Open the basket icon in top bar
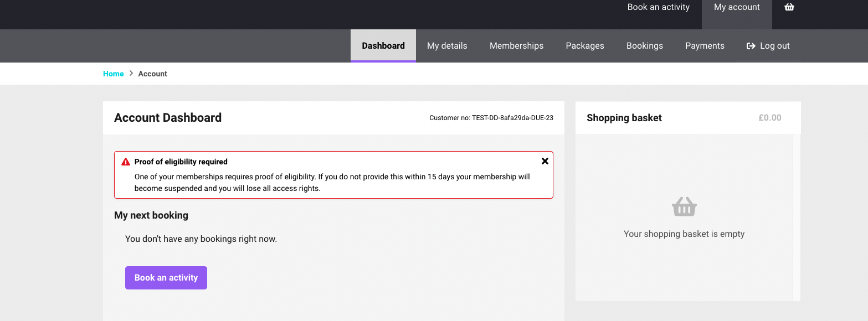This screenshot has width=868, height=321. [789, 7]
